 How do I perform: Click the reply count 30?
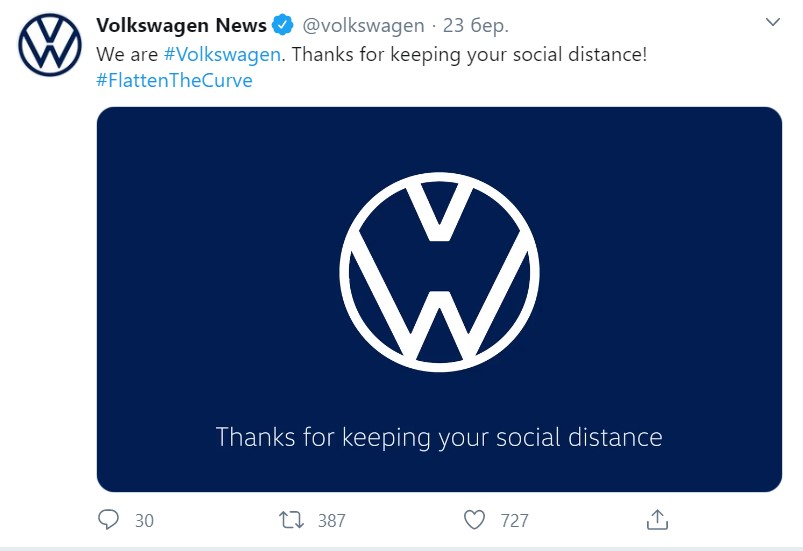tap(144, 520)
